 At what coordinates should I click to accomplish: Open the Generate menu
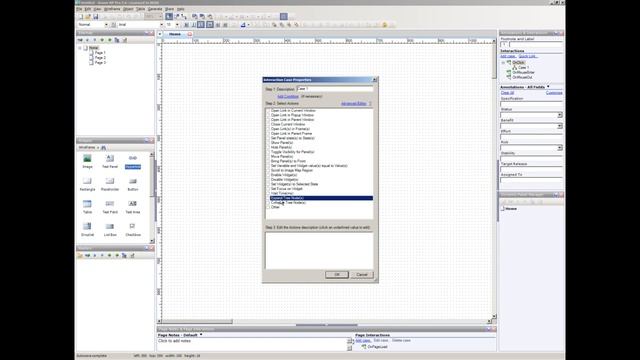155,9
